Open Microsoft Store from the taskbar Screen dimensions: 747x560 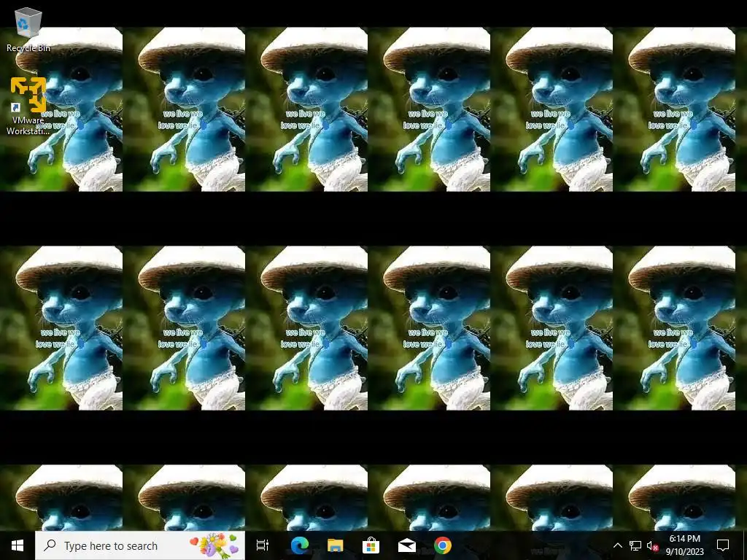click(x=371, y=545)
